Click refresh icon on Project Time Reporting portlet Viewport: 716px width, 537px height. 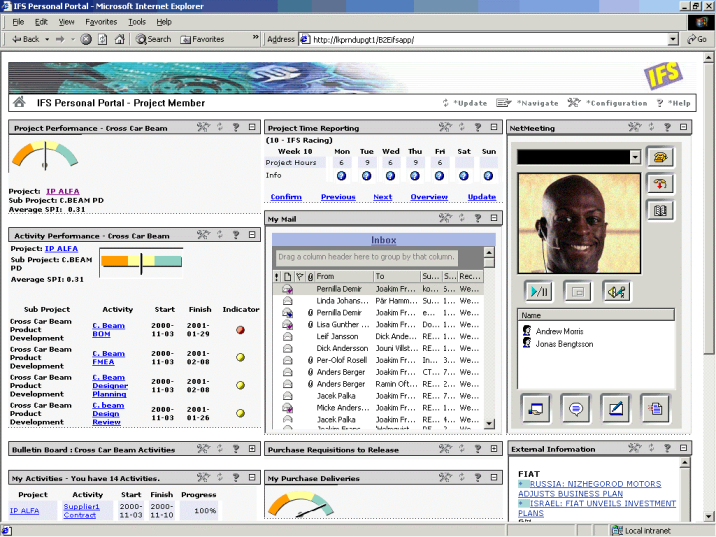point(462,127)
